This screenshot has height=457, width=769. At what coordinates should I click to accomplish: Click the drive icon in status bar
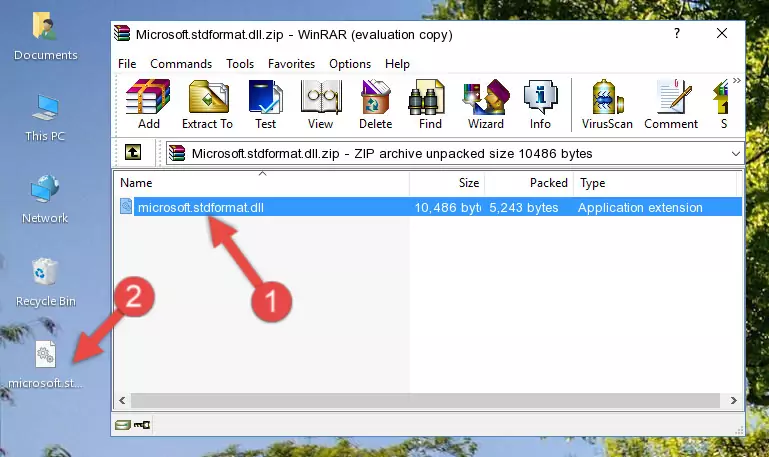[123, 425]
